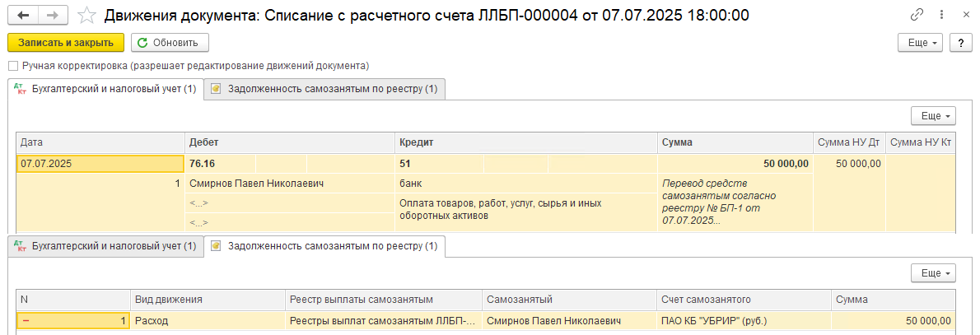980x335 pixels.
Task: Click the Дт/Кт icon on upper accounting tab
Action: [x=20, y=90]
